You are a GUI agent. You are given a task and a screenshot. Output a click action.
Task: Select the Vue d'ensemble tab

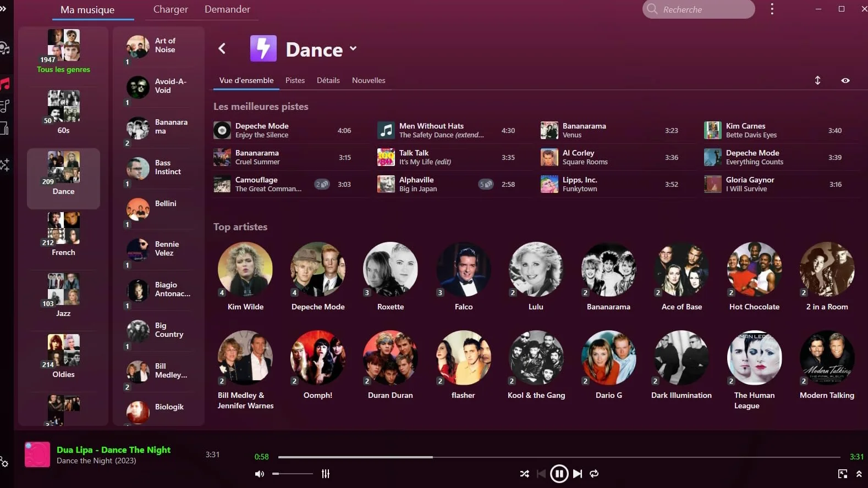pos(246,80)
